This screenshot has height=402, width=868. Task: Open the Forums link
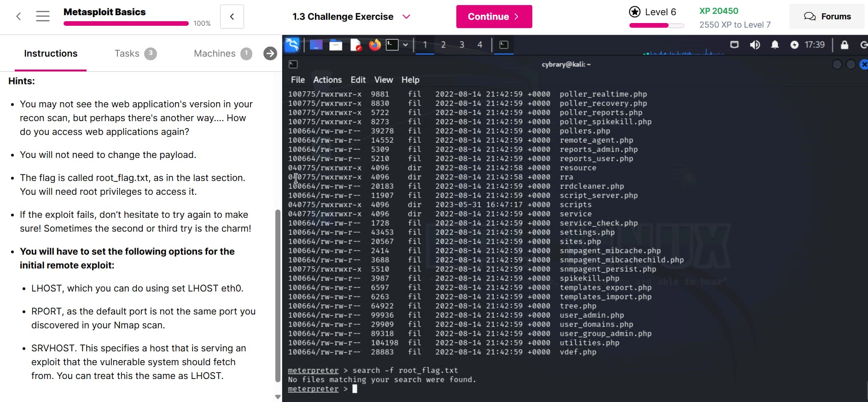(x=827, y=17)
